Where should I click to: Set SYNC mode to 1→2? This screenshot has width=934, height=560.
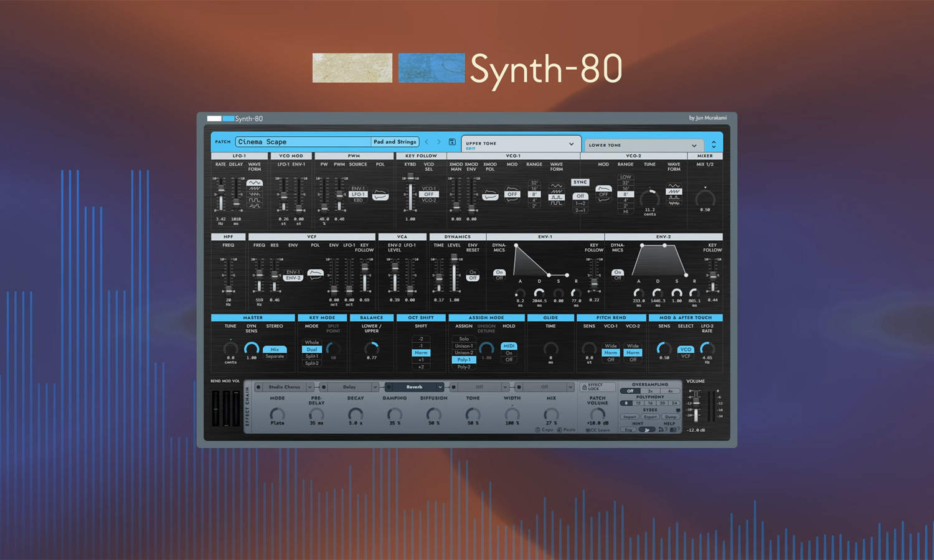point(580,203)
